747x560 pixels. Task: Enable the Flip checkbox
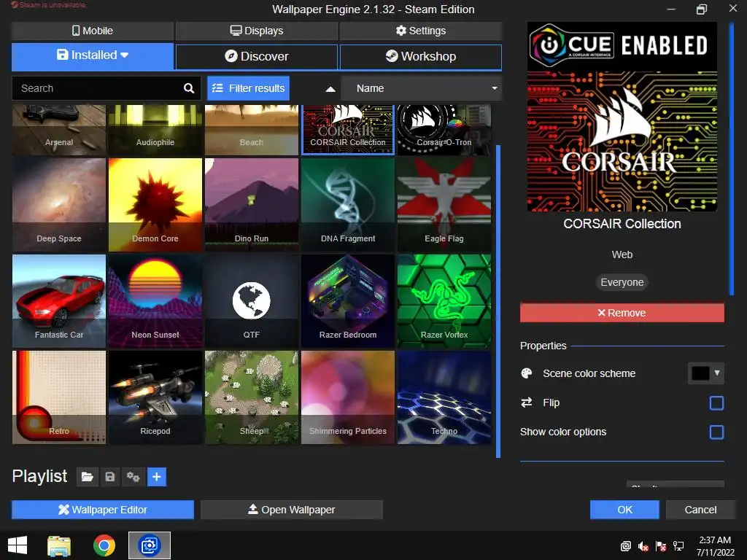(716, 402)
